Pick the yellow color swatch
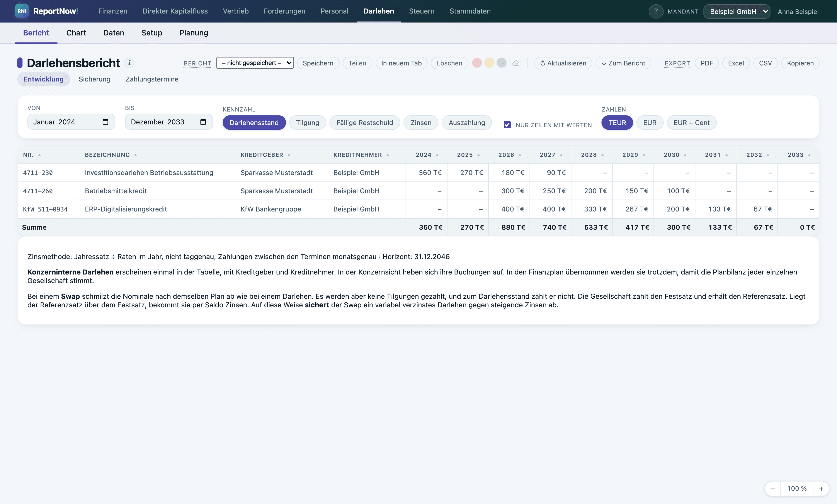Viewport: 837px width, 504px height. [489, 63]
